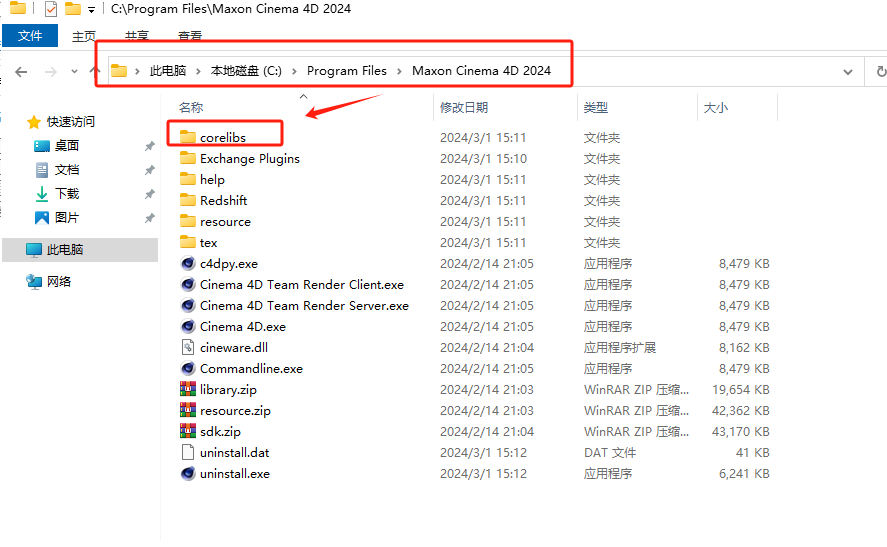
Task: Click the Commandline.exe icon
Action: [188, 368]
